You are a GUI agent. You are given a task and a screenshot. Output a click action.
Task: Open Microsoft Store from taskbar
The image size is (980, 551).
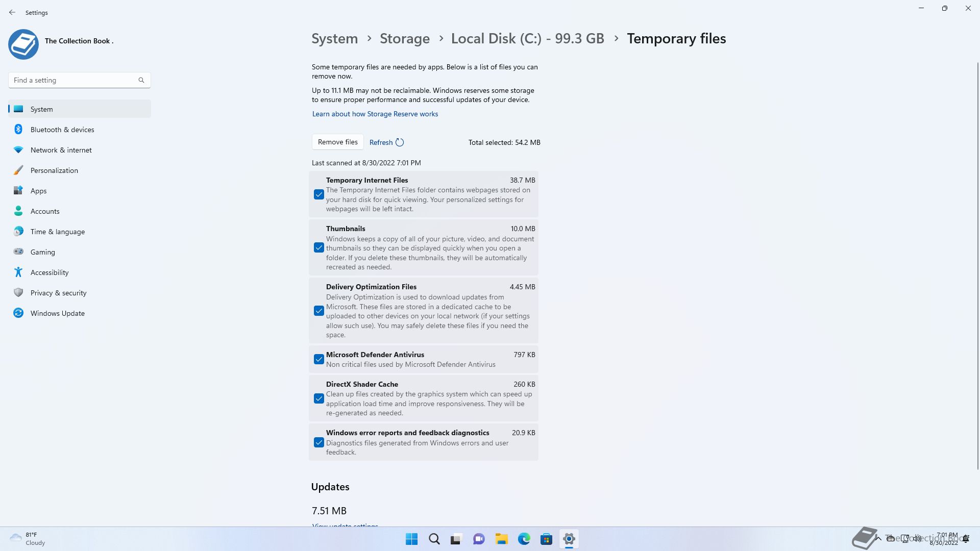point(546,539)
